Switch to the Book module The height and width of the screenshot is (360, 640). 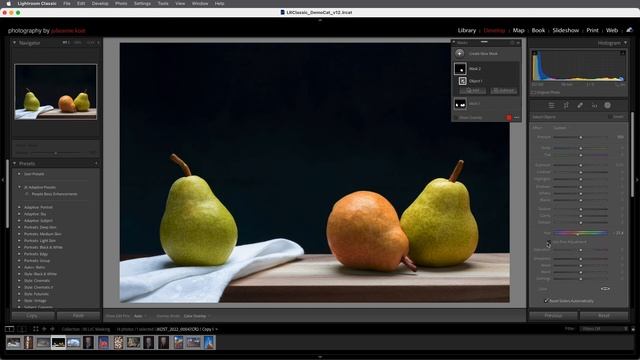[x=538, y=31]
